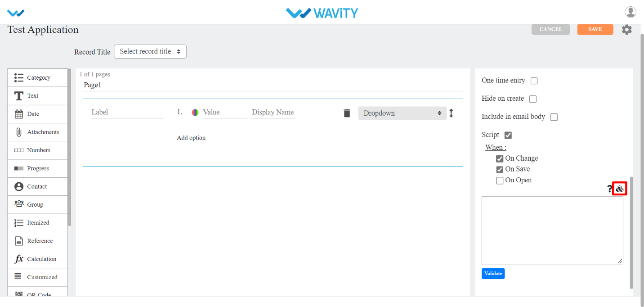Enable Include in email body checkbox
Image resolution: width=644 pixels, height=307 pixels.
(x=554, y=117)
